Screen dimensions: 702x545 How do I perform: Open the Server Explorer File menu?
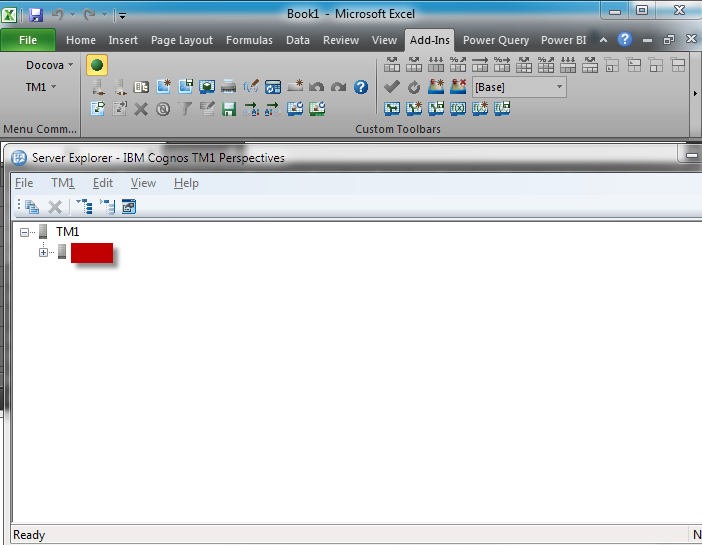click(24, 183)
